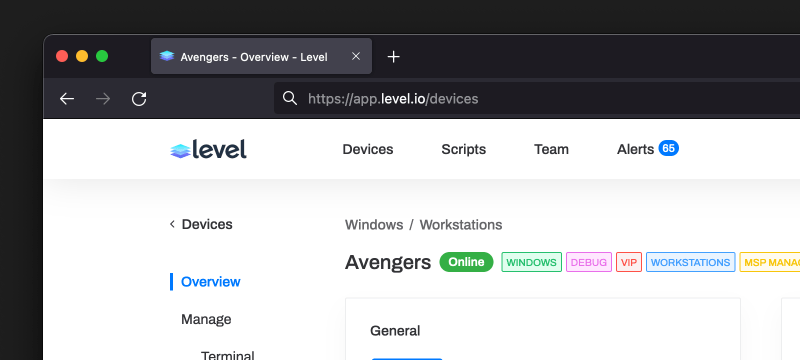Screen dimensions: 800x360
Task: Open the Alerts nav item
Action: click(x=635, y=149)
